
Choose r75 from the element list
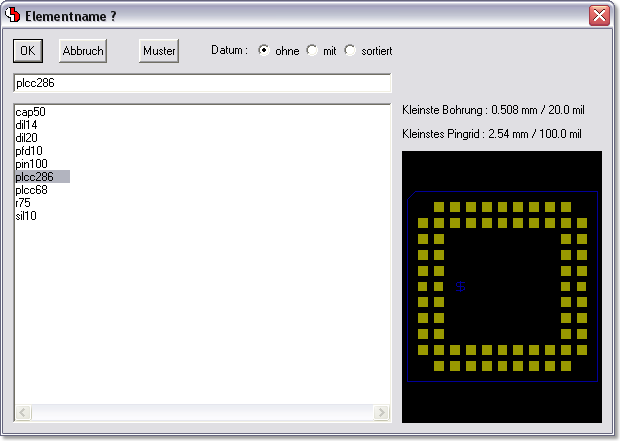click(22, 203)
